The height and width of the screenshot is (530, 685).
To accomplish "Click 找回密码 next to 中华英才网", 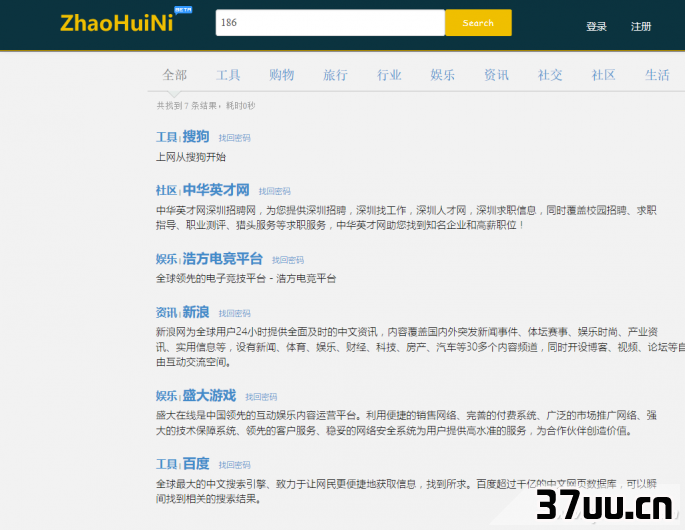I will (274, 191).
